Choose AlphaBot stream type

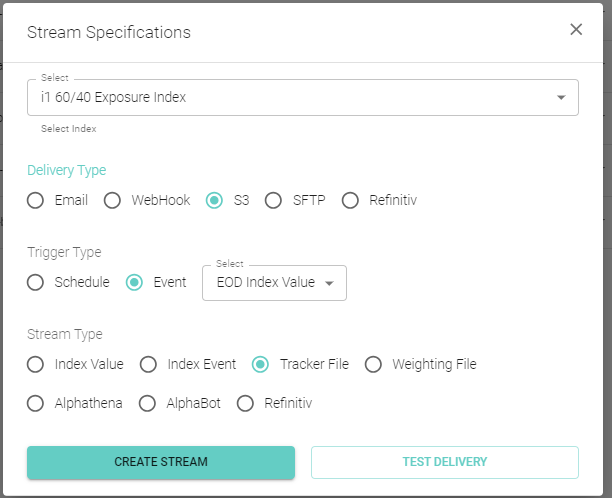click(x=147, y=403)
